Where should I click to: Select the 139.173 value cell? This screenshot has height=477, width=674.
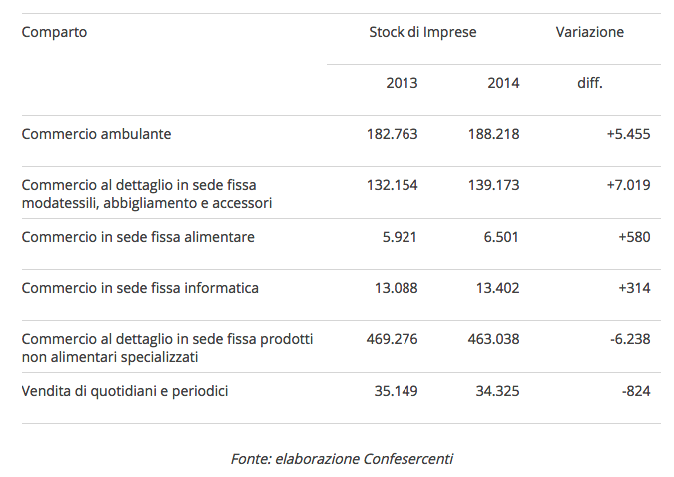(x=493, y=185)
